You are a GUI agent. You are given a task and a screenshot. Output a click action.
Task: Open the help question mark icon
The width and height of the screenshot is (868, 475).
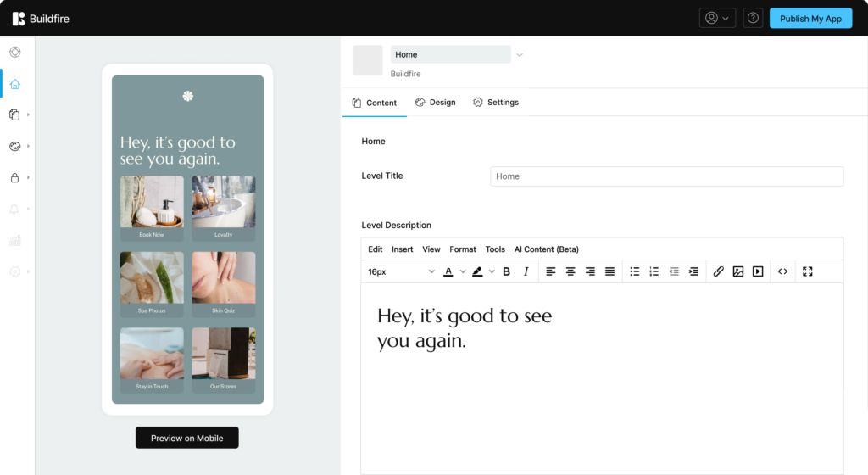click(x=752, y=18)
